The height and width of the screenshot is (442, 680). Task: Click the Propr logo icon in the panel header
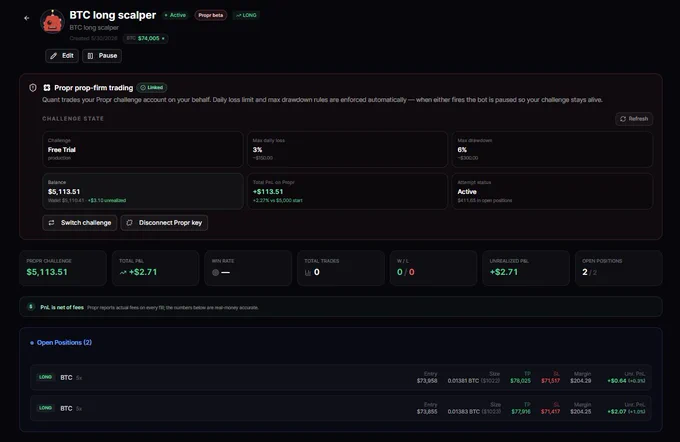pyautogui.click(x=47, y=88)
